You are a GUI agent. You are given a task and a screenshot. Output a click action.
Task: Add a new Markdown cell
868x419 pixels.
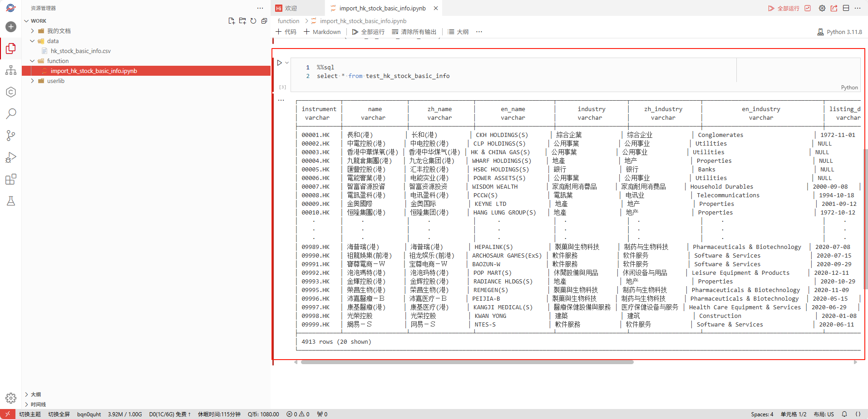tap(322, 32)
